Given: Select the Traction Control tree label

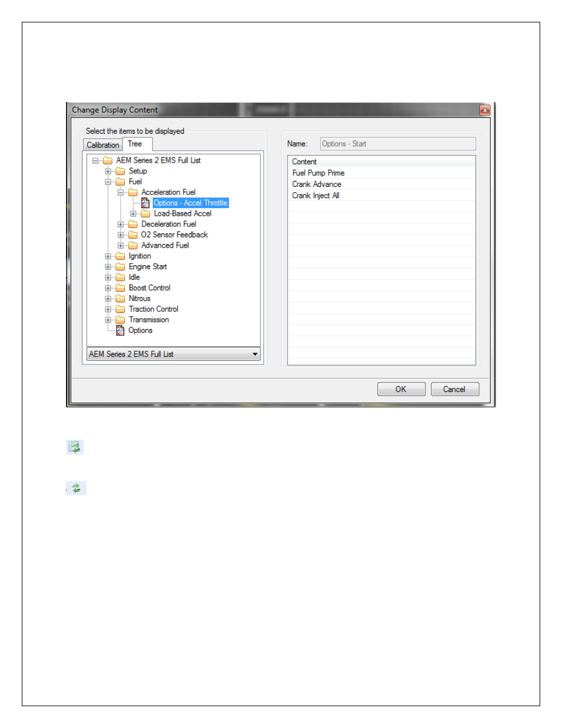Looking at the screenshot, I should click(x=154, y=309).
